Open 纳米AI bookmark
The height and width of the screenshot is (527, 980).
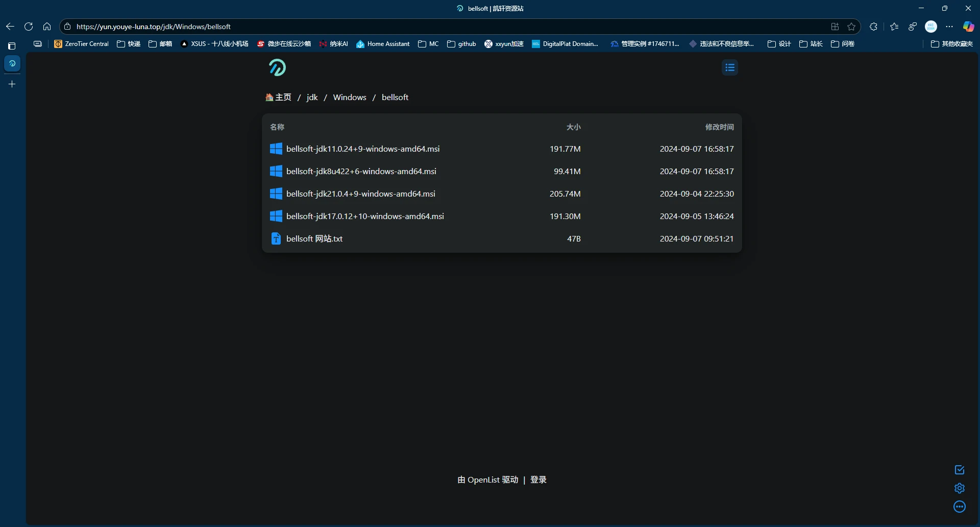[333, 44]
